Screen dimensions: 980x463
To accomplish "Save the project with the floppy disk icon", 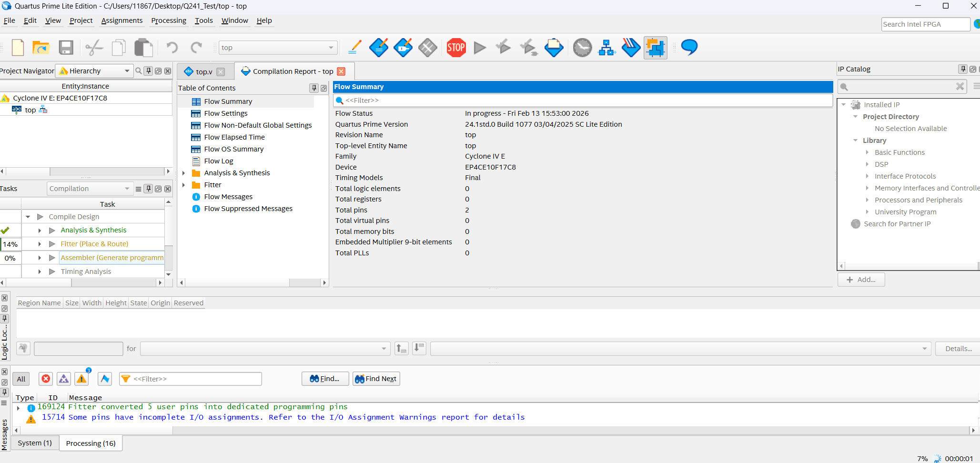I will click(66, 48).
